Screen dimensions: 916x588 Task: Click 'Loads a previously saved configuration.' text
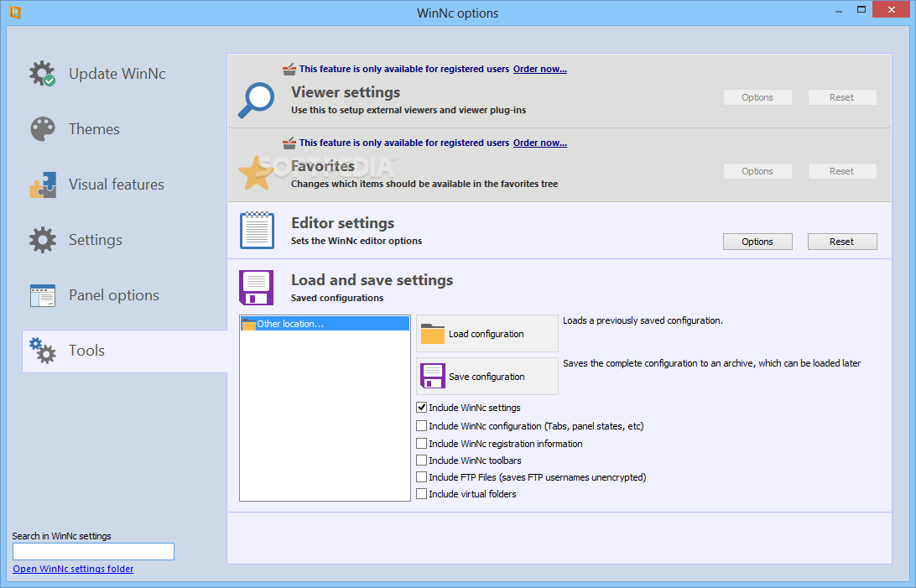coord(643,320)
